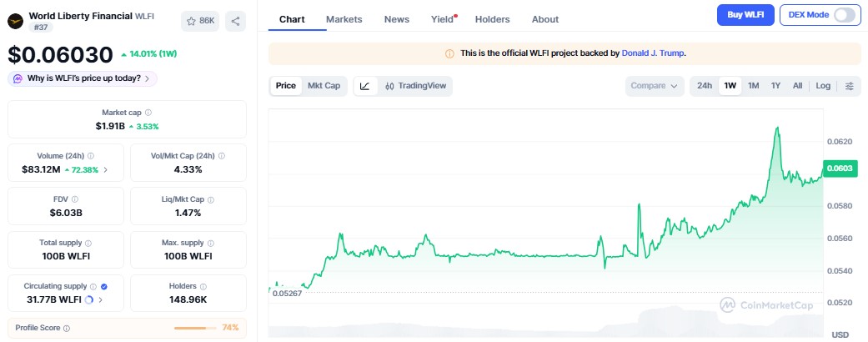Click the $1.91B market cap value
Image resolution: width=868 pixels, height=342 pixels.
[110, 126]
